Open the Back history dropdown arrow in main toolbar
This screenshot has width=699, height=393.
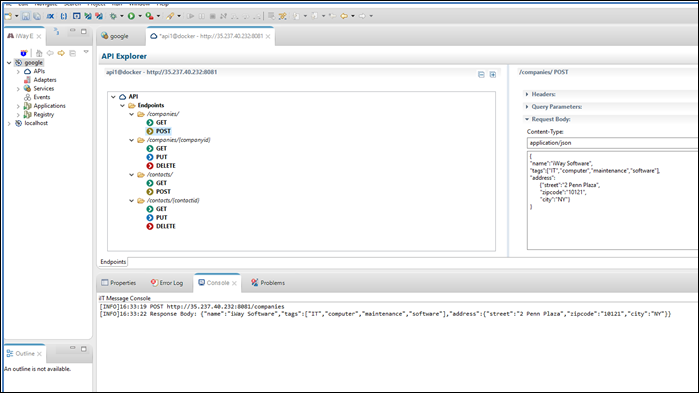[x=353, y=16]
